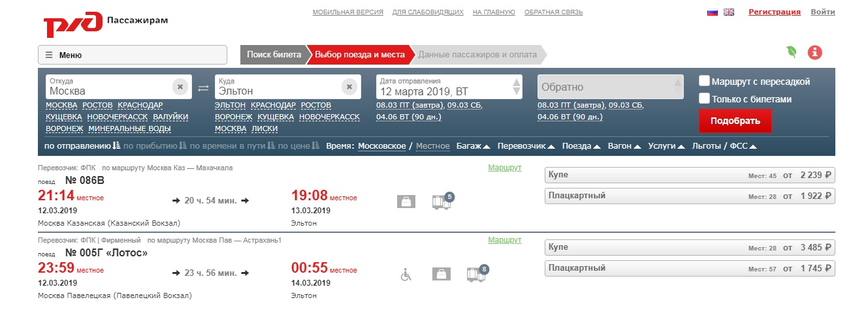Go to Поиск билета step
The image size is (868, 317).
click(274, 55)
